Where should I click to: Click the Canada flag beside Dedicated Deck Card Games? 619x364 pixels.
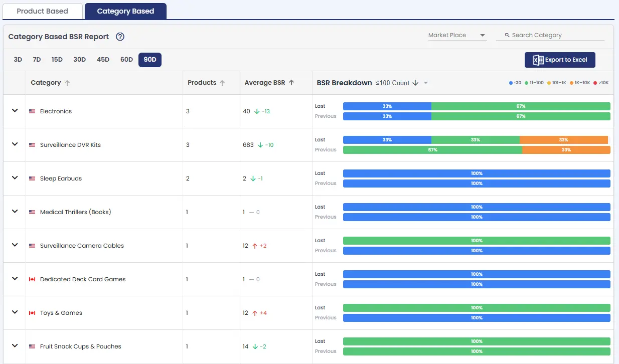[32, 279]
